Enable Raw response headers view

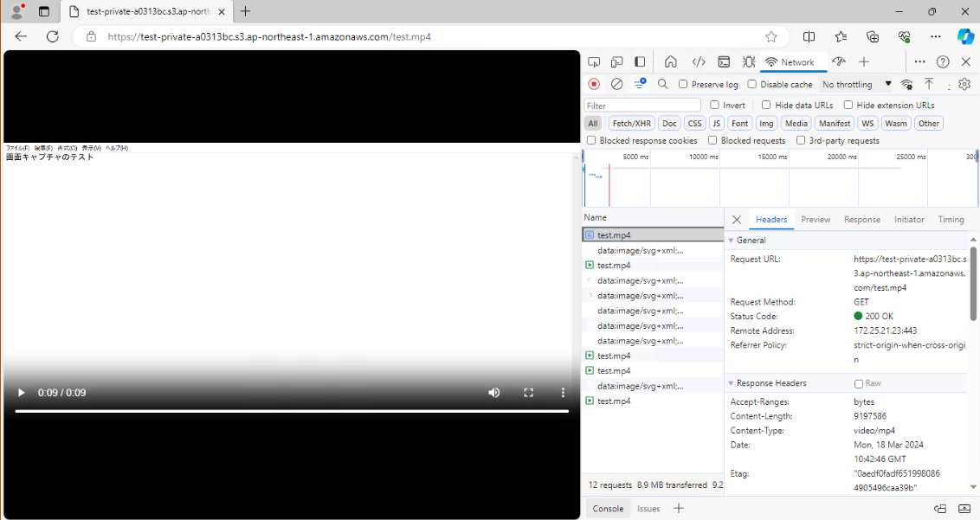click(859, 384)
